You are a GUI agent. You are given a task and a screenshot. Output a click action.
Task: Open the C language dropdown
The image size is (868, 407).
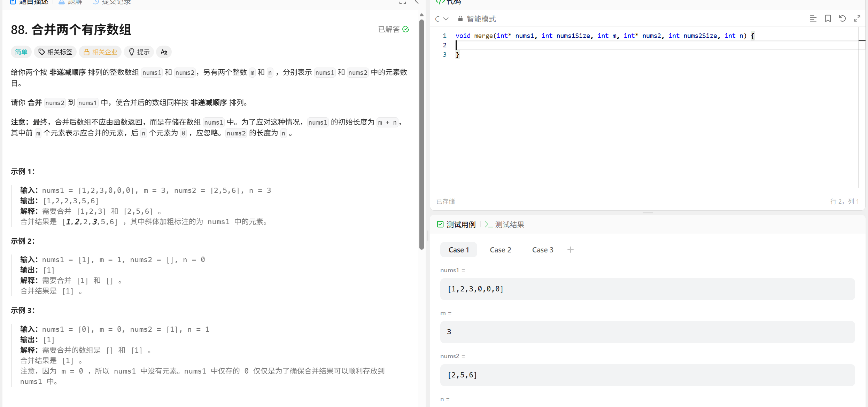[x=441, y=19]
